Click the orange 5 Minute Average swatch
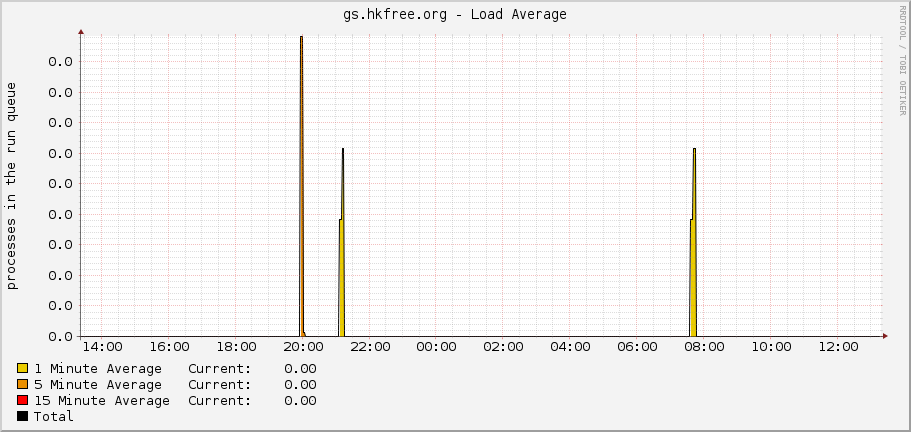The height and width of the screenshot is (432, 911). [x=23, y=384]
